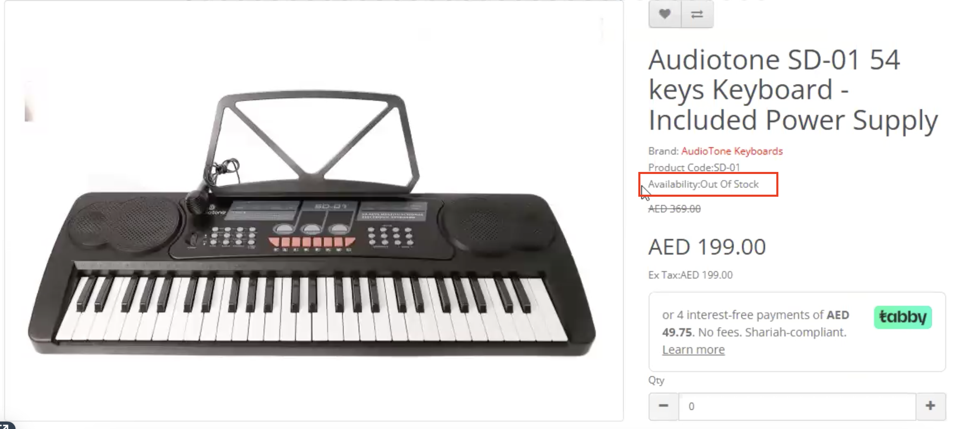This screenshot has width=980, height=429.
Task: Open the Learn more link
Action: (x=693, y=350)
